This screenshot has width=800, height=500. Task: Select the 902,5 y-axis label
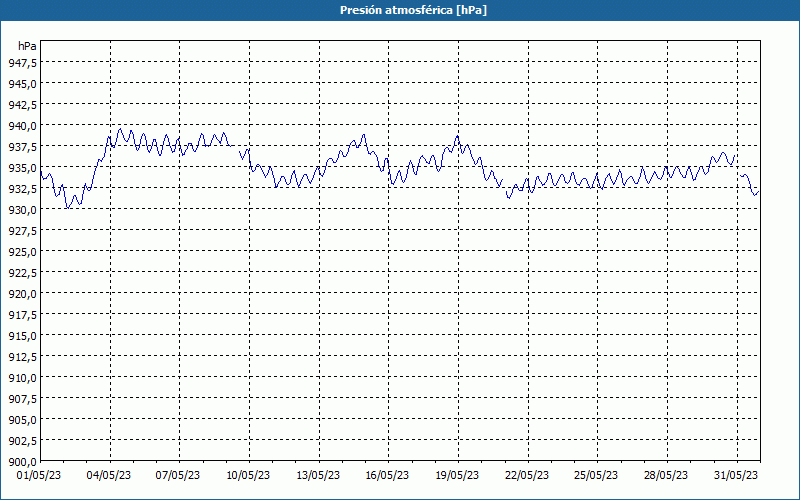(22, 441)
